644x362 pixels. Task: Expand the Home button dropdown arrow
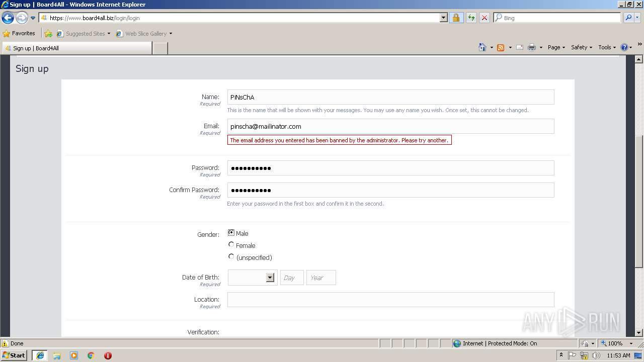click(x=492, y=47)
